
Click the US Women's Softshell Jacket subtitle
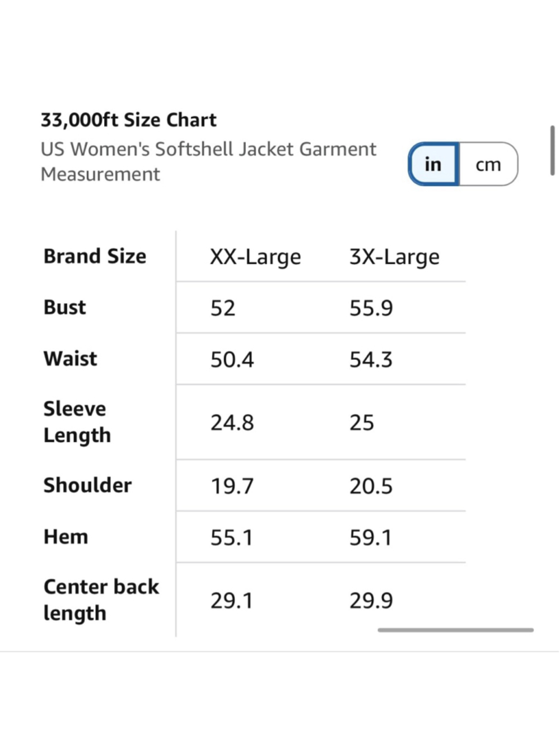coord(208,161)
